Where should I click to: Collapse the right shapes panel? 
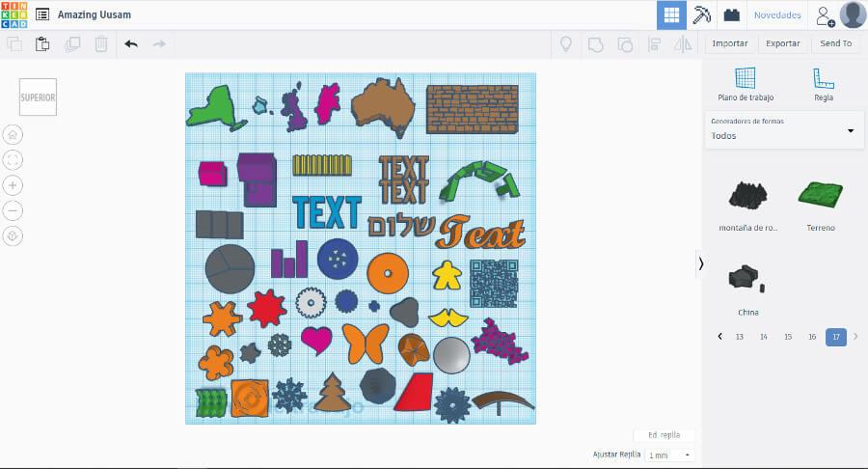pos(701,262)
